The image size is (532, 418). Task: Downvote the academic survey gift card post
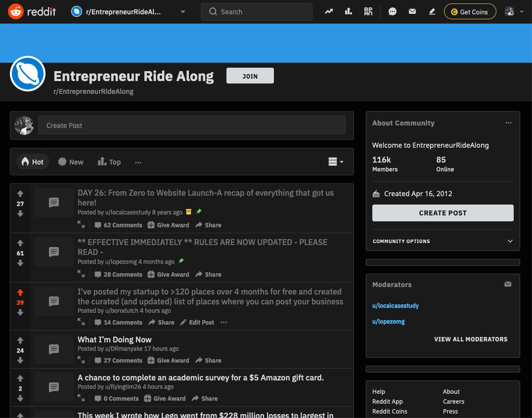click(x=20, y=398)
